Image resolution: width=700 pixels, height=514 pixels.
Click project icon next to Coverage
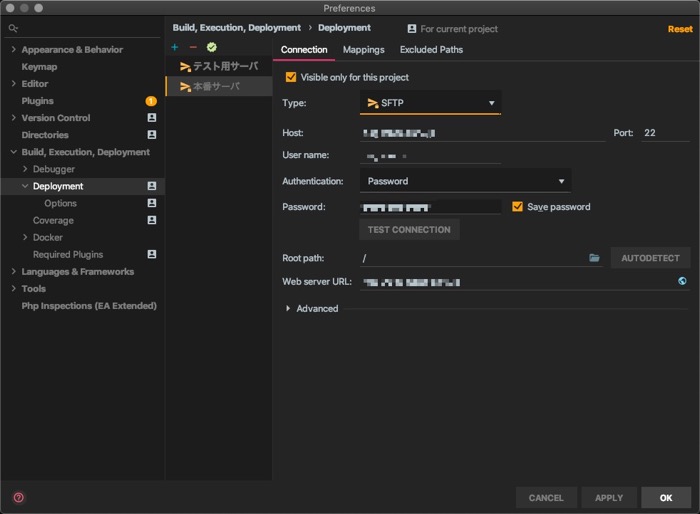[x=152, y=220]
